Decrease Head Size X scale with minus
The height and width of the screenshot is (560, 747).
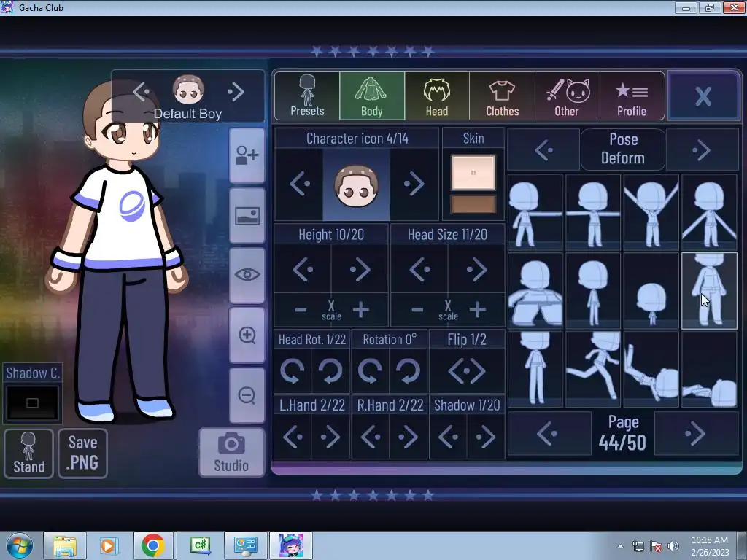[x=417, y=310]
